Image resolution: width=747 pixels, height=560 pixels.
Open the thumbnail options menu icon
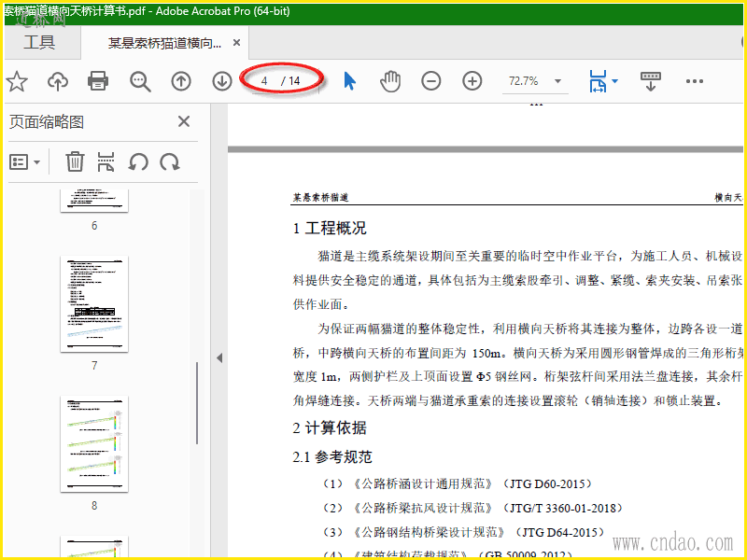pos(25,162)
